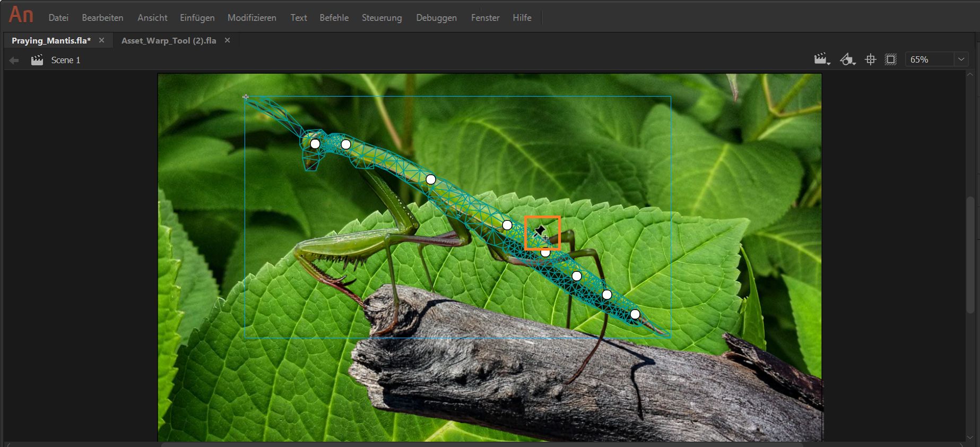
Task: Open the Einfügen menu
Action: (197, 18)
